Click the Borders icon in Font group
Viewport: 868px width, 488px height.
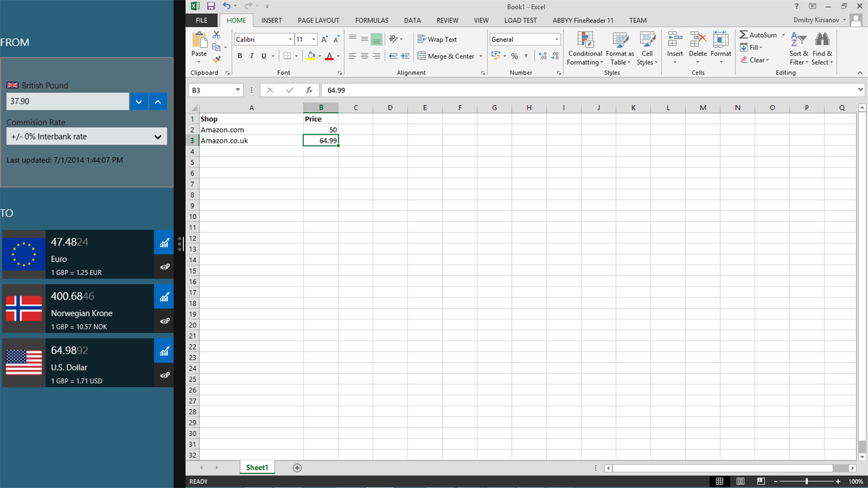(288, 56)
